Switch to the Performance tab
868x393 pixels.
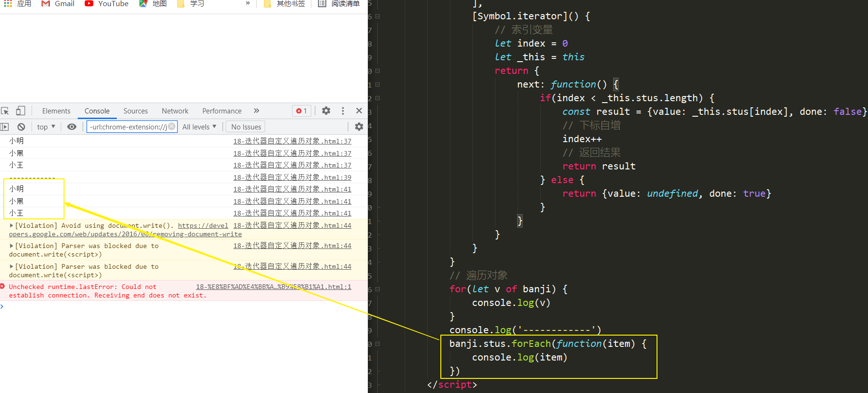(222, 111)
